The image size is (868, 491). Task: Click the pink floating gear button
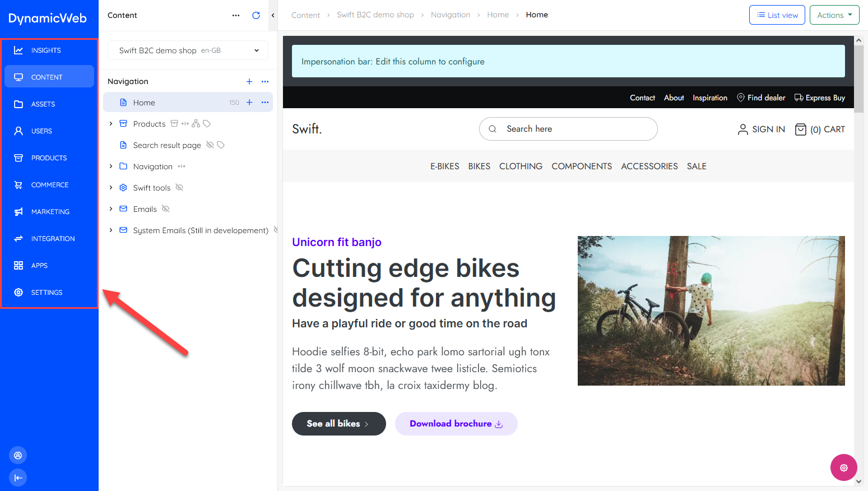point(844,467)
